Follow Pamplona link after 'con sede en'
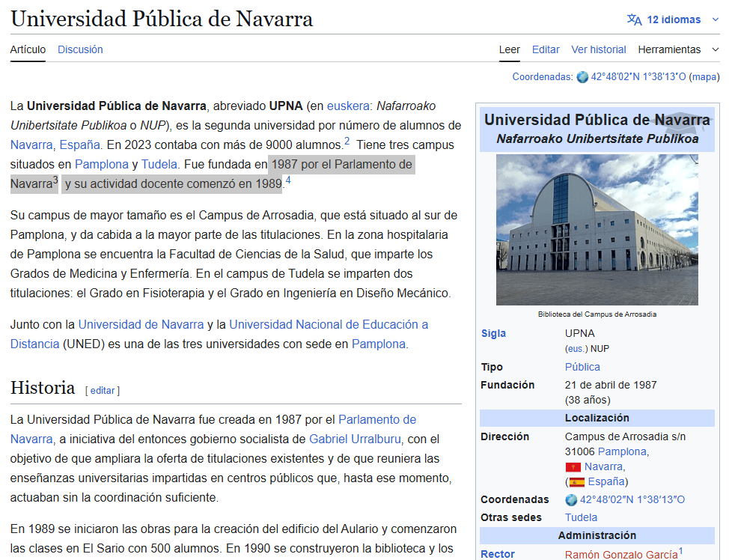729x560 pixels. 379,344
